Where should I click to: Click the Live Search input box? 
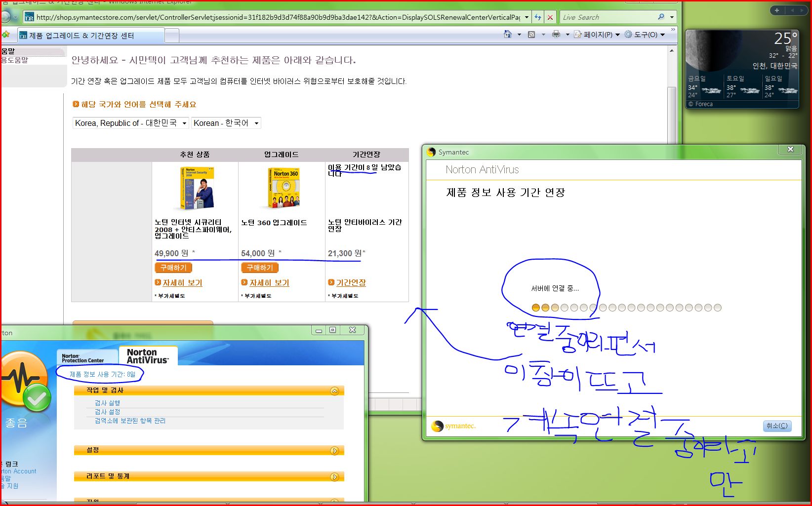pyautogui.click(x=609, y=17)
